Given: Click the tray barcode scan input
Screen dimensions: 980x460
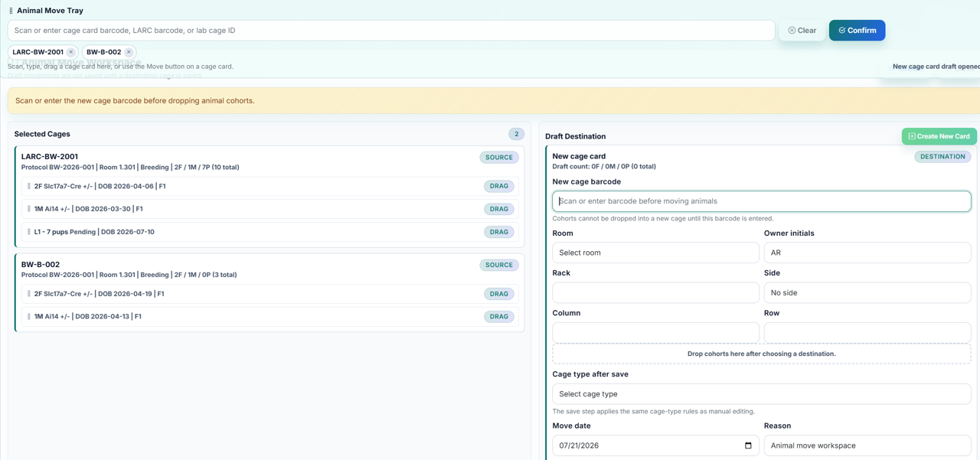Looking at the screenshot, I should 391,31.
